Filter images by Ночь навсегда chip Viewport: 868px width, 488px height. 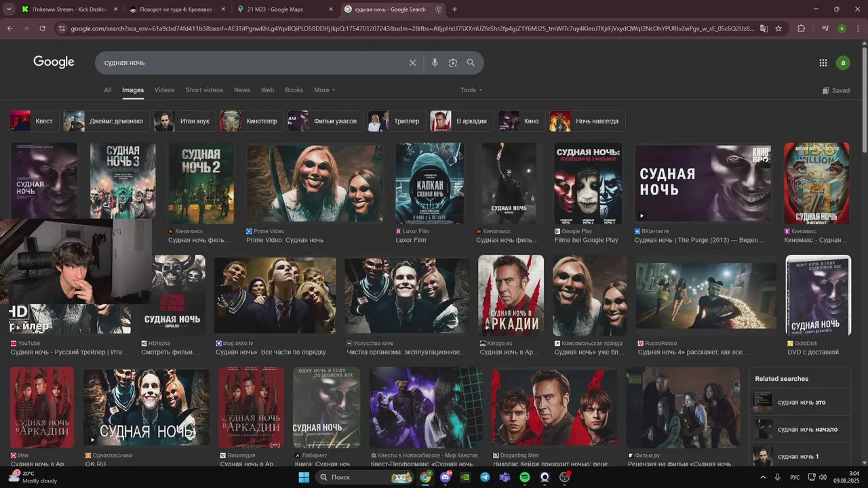[587, 121]
